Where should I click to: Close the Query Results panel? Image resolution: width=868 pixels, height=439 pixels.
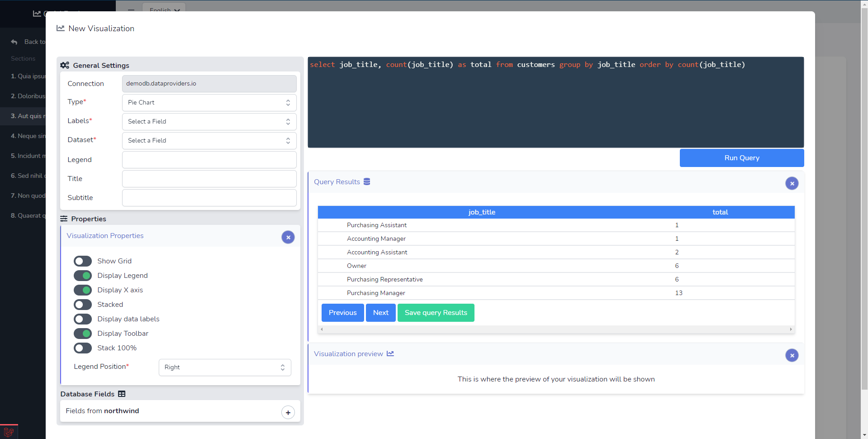point(792,183)
